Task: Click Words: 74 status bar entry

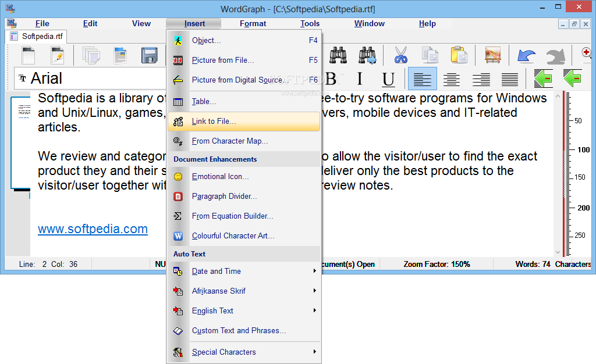Action: click(533, 264)
